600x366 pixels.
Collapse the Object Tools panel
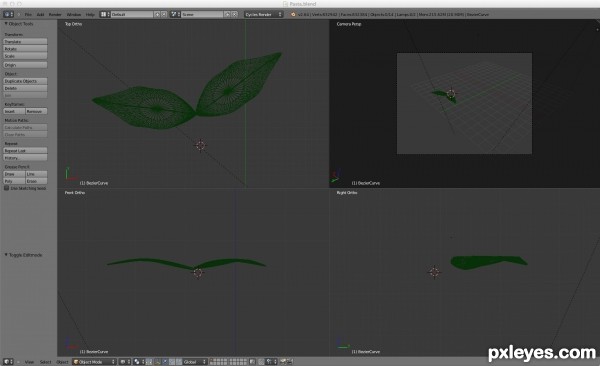click(x=6, y=24)
